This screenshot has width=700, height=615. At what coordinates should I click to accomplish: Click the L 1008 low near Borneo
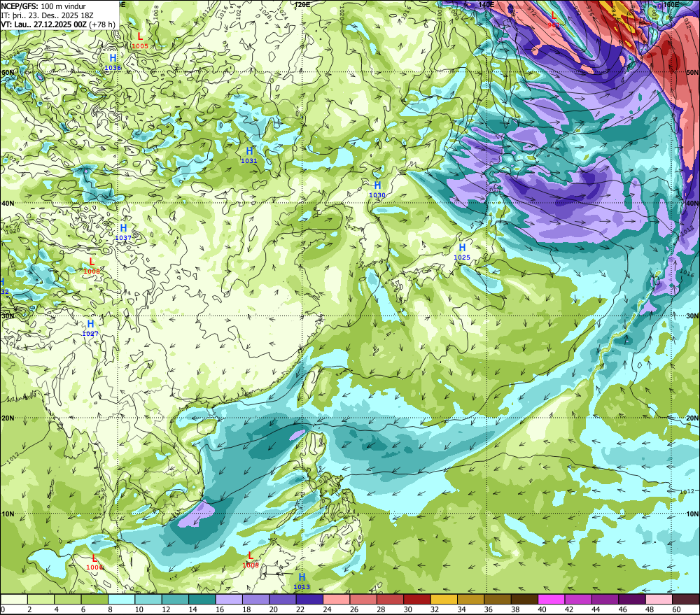coord(251,560)
